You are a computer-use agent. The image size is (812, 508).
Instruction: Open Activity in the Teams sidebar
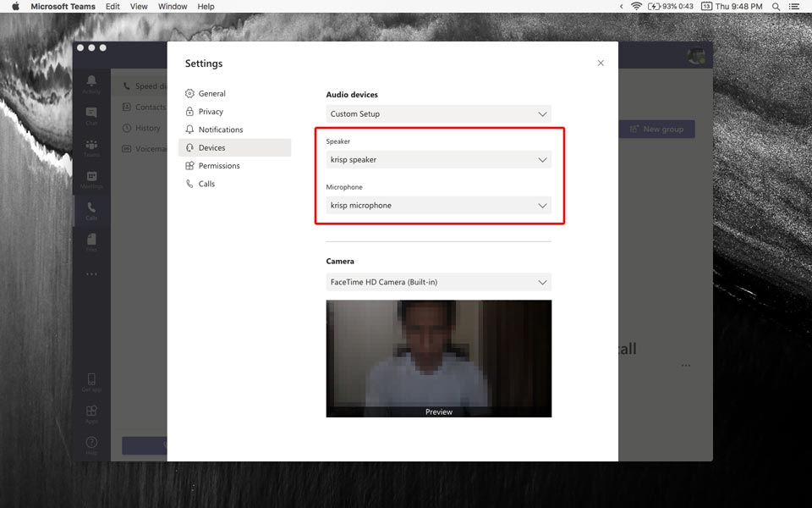pos(91,84)
